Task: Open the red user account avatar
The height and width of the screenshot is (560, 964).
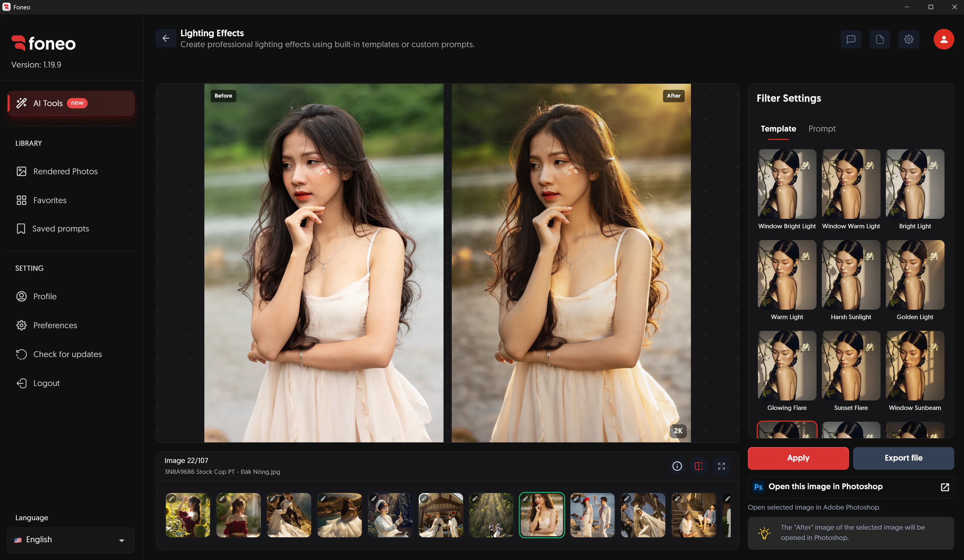Action: [943, 40]
